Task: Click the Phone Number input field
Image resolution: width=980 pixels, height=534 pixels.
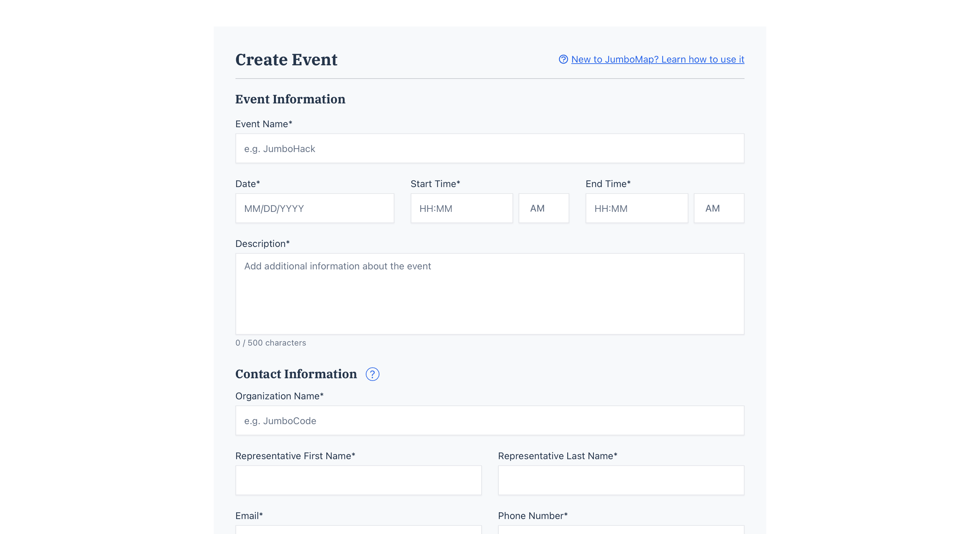Action: pyautogui.click(x=620, y=532)
